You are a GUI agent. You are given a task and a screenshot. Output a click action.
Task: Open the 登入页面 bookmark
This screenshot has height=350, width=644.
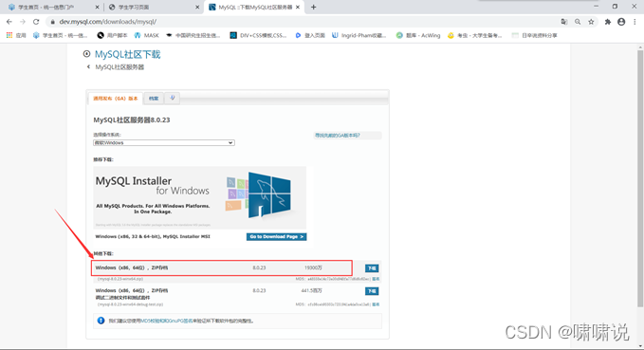coord(310,35)
